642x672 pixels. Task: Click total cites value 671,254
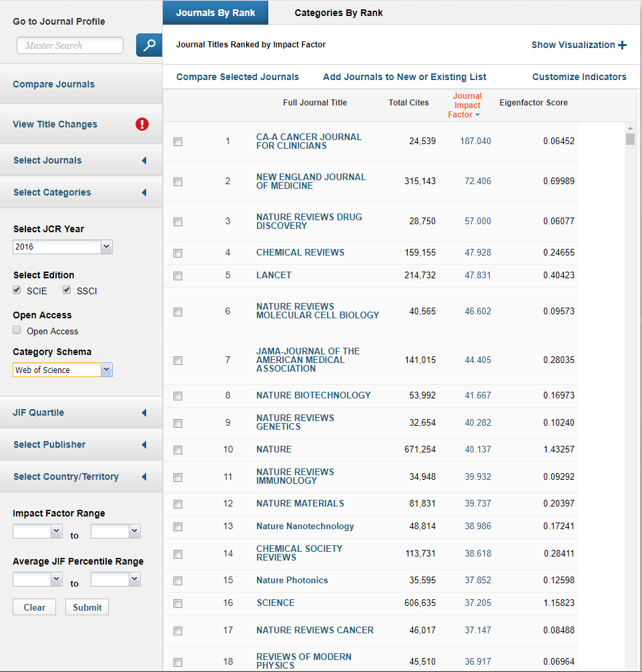[x=420, y=450]
